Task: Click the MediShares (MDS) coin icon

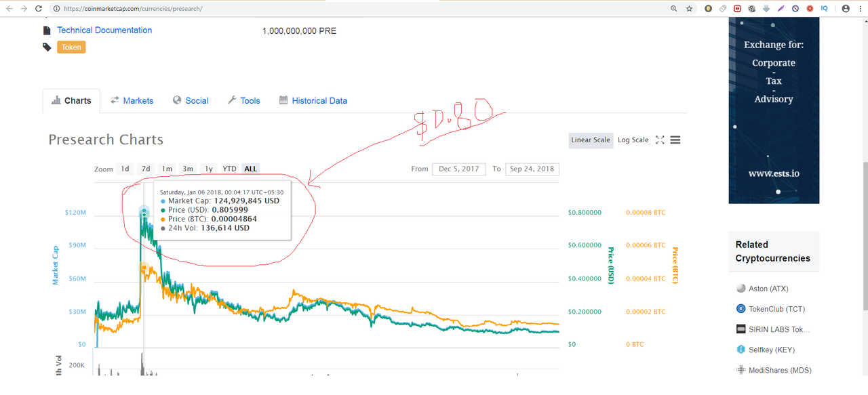Action: click(x=741, y=370)
